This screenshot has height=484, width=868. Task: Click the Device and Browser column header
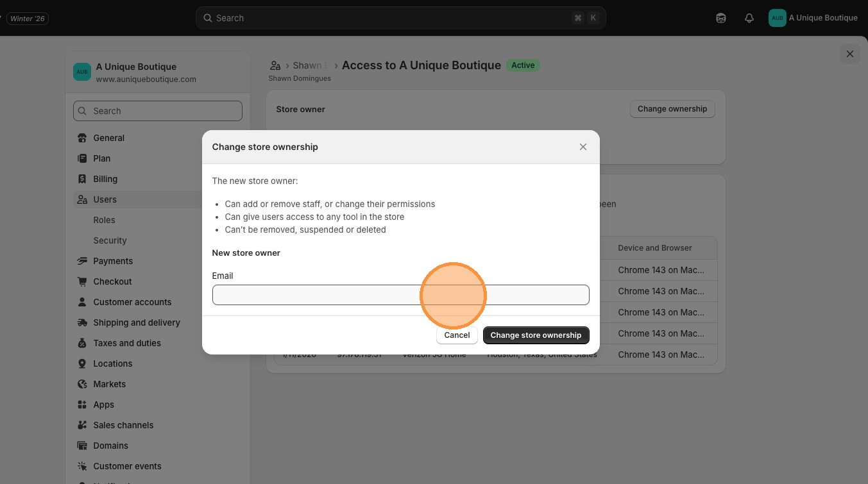[x=655, y=248]
